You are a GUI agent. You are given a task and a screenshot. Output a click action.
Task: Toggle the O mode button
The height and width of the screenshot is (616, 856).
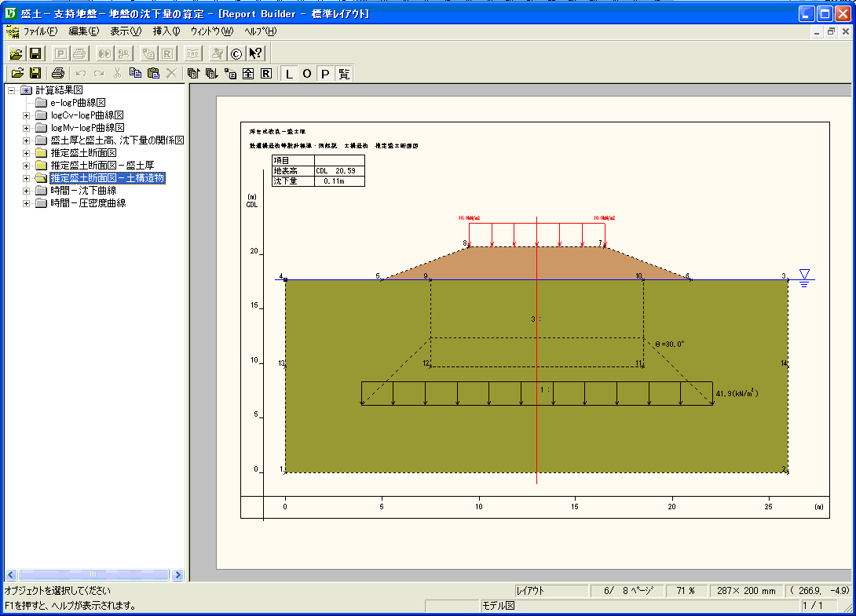point(307,74)
